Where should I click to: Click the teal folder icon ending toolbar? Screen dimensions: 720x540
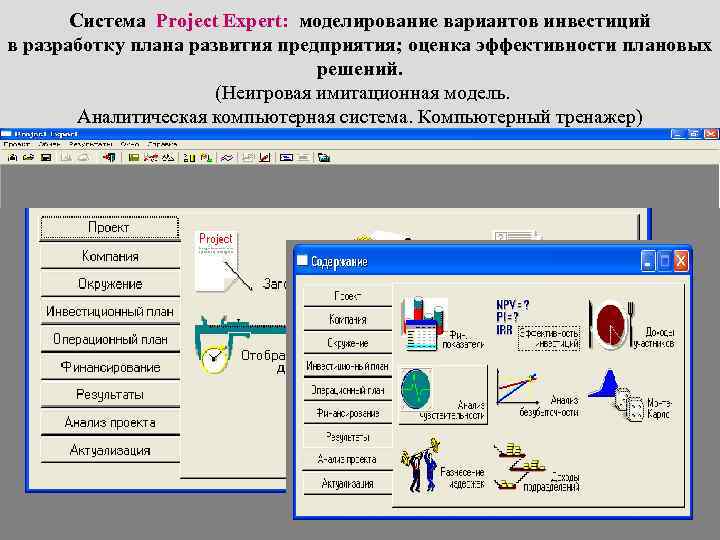(x=324, y=158)
